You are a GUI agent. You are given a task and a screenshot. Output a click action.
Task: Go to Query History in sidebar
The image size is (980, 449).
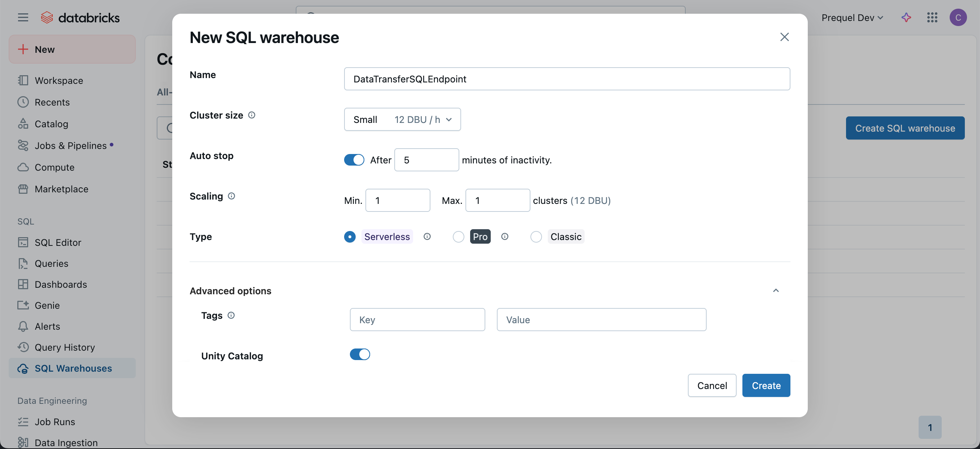coord(65,347)
